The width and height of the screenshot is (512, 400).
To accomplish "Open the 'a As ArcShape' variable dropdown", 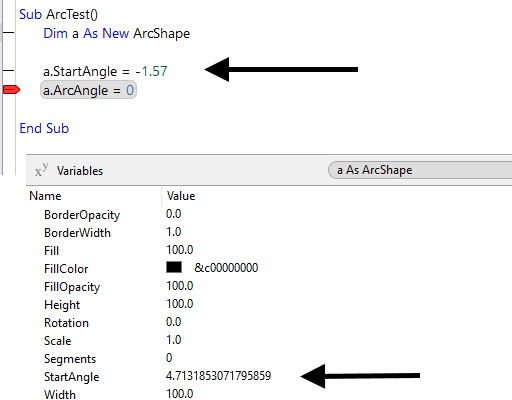I will (x=420, y=170).
